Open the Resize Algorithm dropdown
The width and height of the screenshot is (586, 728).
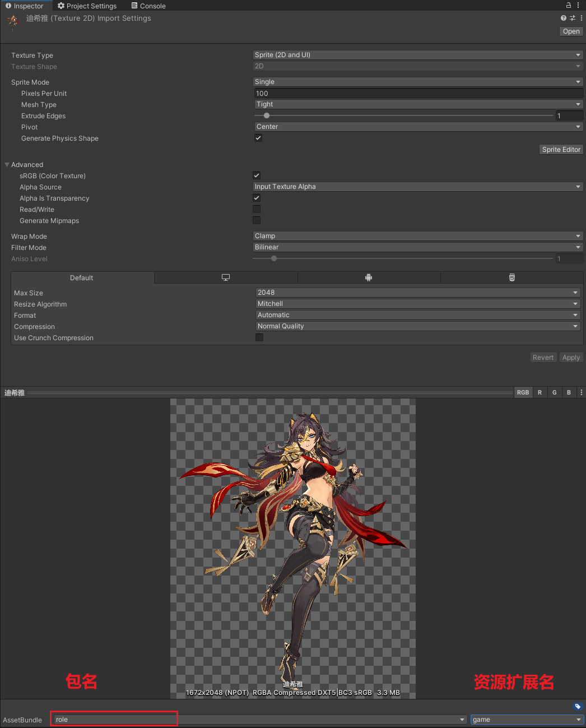[418, 304]
